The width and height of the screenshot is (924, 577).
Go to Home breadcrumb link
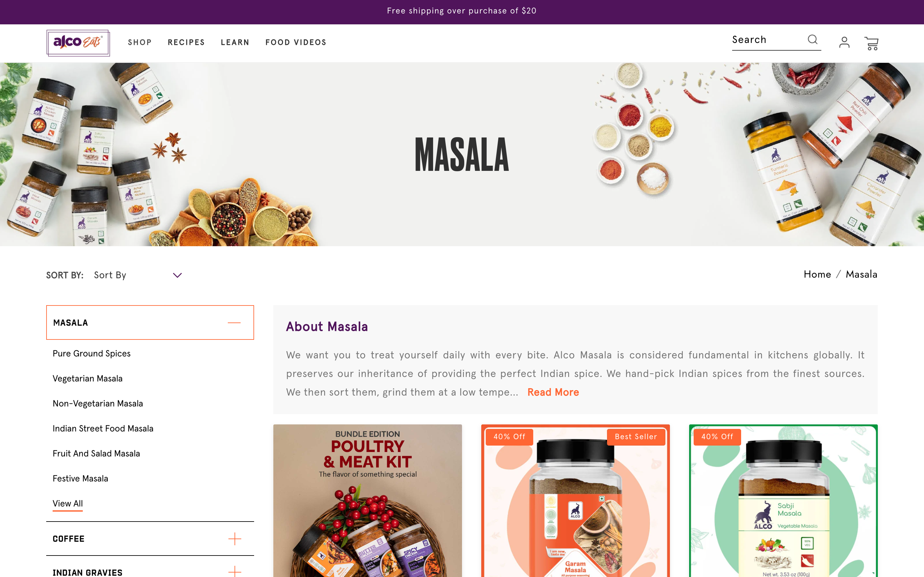817,274
